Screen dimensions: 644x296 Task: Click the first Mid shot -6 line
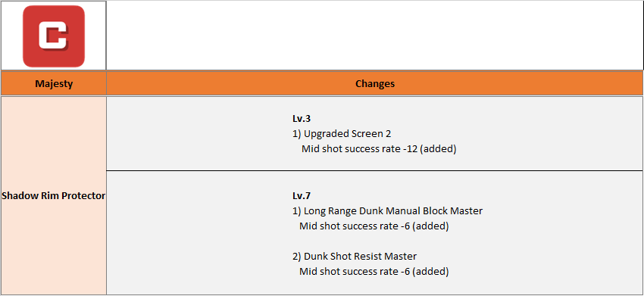374,226
